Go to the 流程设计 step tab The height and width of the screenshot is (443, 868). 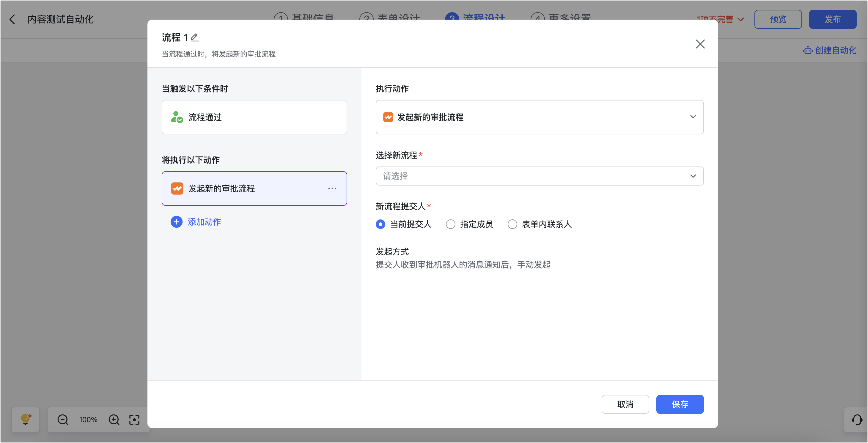475,17
